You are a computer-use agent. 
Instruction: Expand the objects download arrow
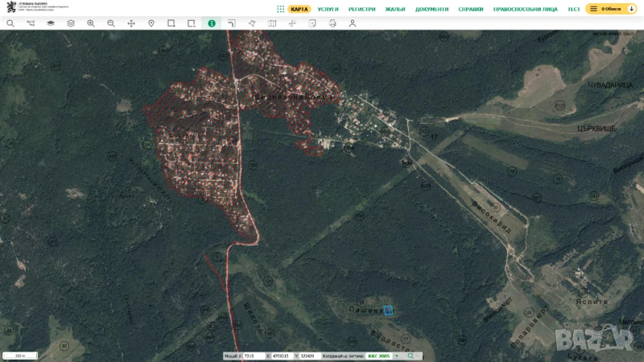[x=631, y=9]
